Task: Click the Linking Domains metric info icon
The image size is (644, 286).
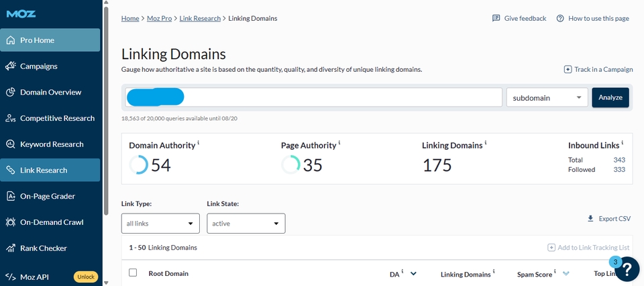Action: 486,143
